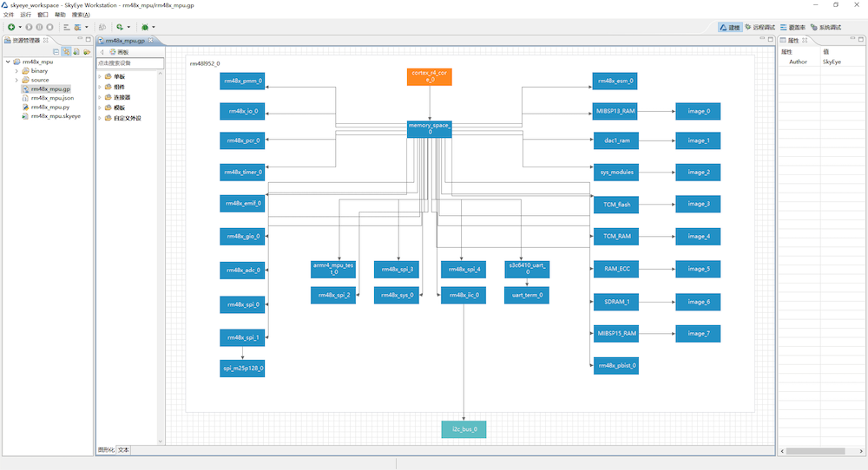Screen dimensions: 868x470
Task: Click the grey Stop toolbar button
Action: 49,27
